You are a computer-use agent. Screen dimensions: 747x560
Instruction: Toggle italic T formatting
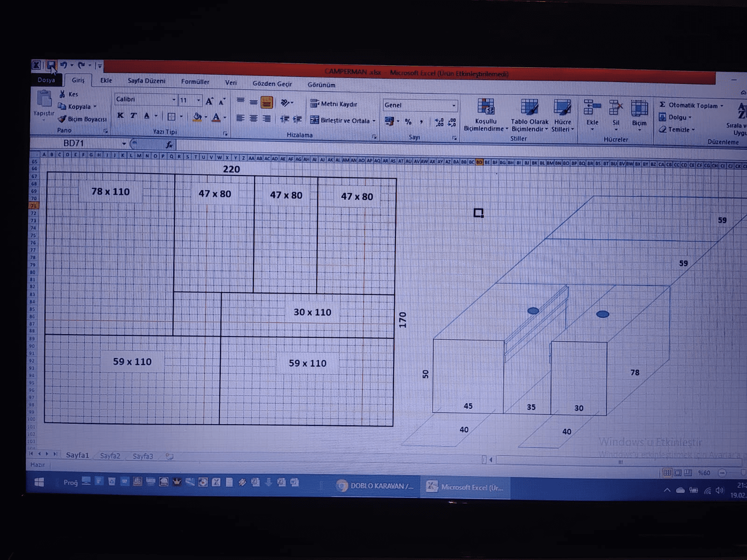(133, 116)
